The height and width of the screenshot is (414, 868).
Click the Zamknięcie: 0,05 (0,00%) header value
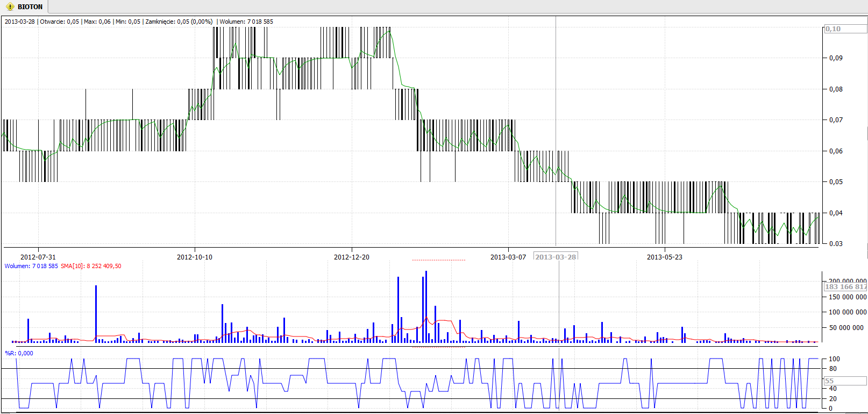pos(179,22)
